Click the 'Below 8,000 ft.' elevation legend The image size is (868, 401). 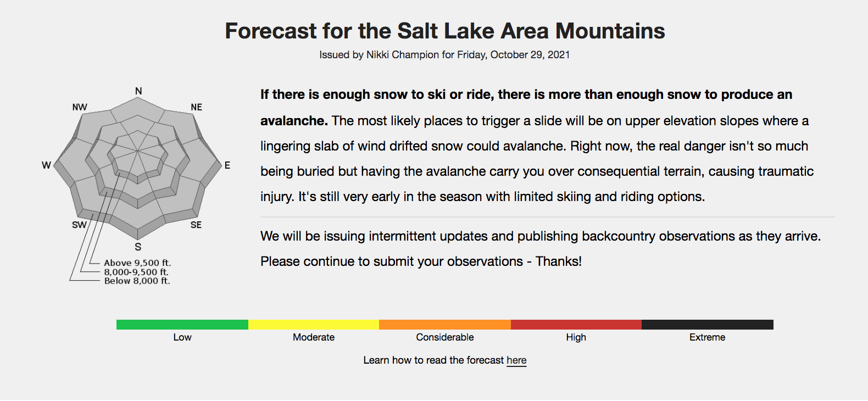click(x=137, y=281)
